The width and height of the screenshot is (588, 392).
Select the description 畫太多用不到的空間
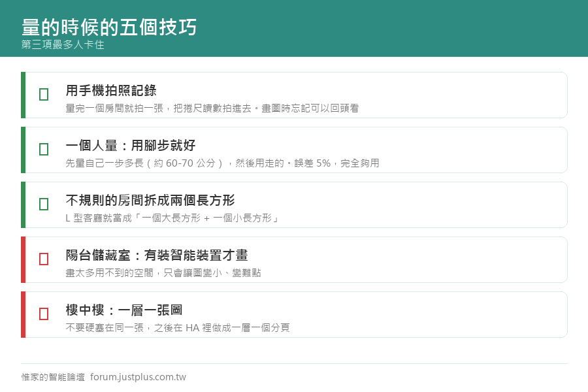[x=163, y=272]
